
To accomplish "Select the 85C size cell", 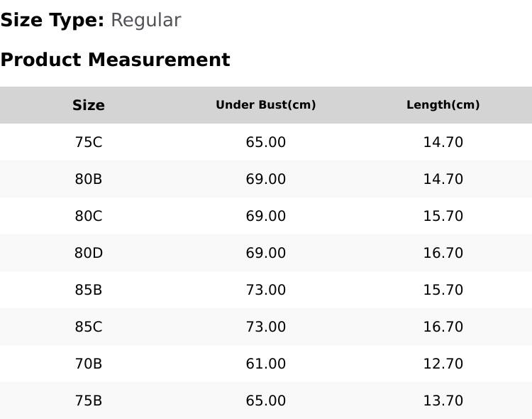I will [89, 327].
